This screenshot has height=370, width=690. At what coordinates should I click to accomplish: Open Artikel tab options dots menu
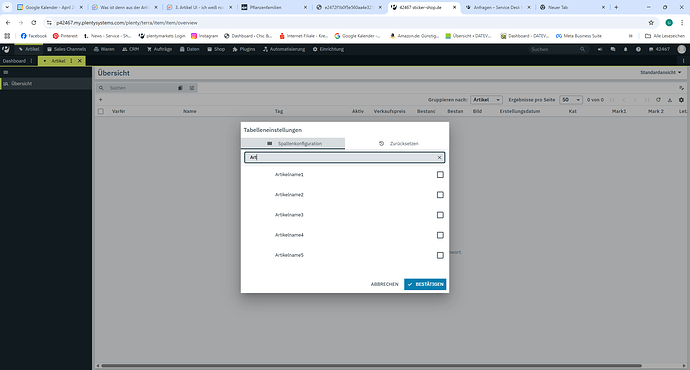point(71,61)
